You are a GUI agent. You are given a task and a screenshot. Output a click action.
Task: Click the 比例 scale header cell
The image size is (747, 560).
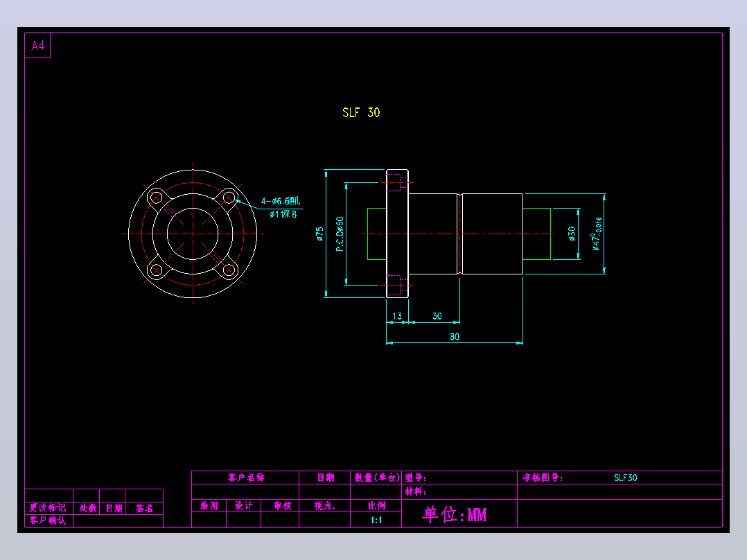coord(376,506)
